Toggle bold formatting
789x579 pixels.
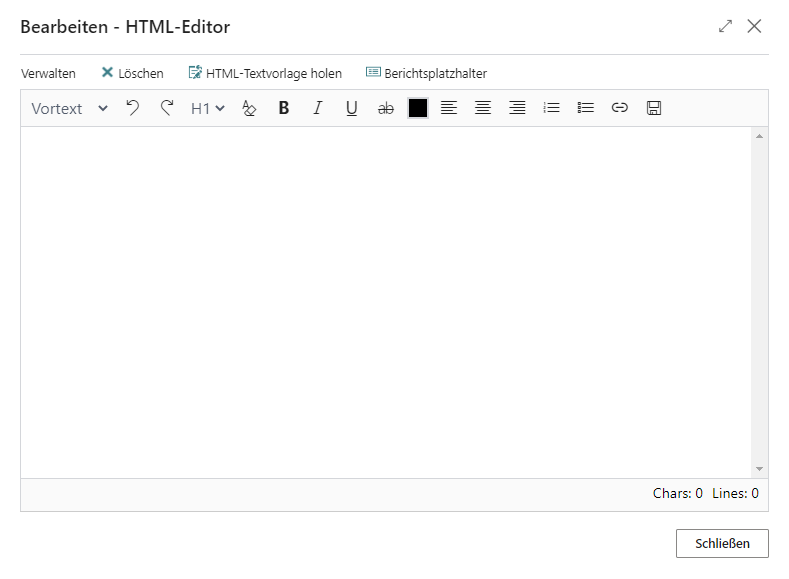284,108
